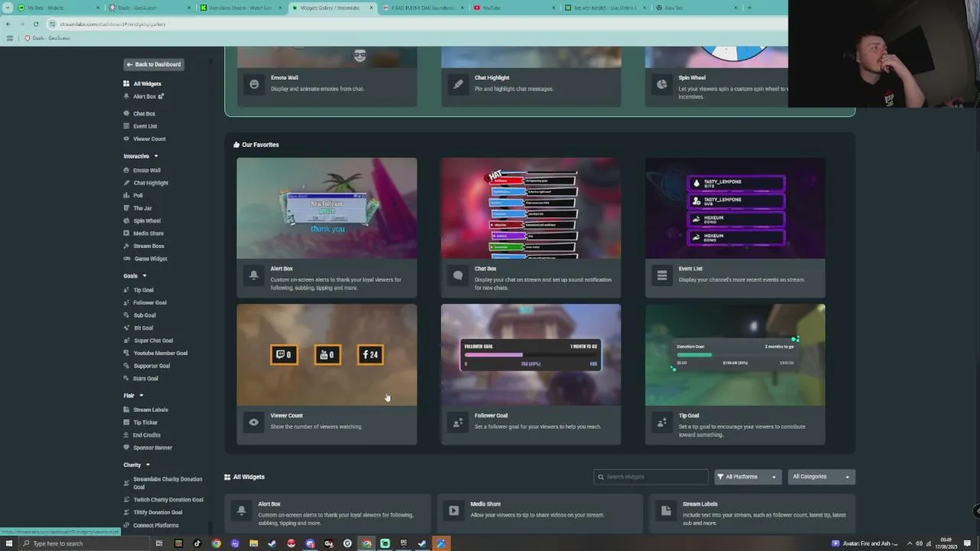
Task: Click the Spin Wheel pie icon in the top cards
Action: click(662, 83)
